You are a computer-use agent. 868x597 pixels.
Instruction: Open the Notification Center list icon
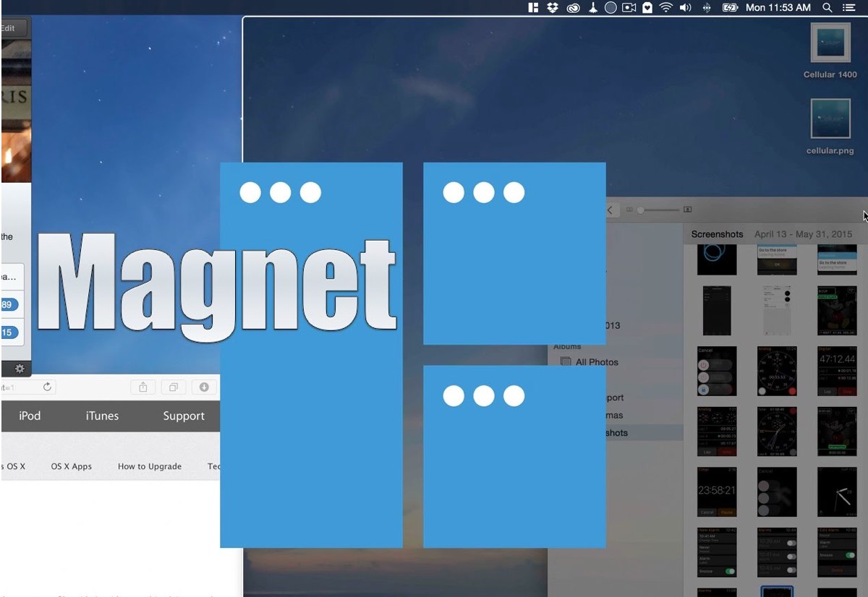click(x=848, y=8)
